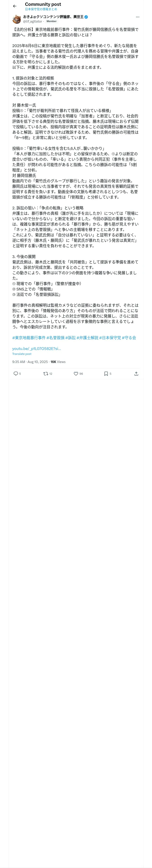Reply using the speech bubble icon
152x868 pixels.
tap(16, 374)
